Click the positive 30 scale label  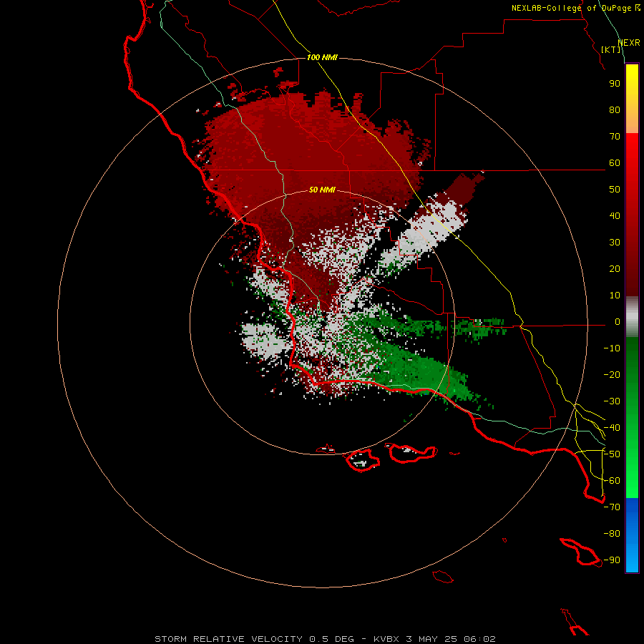(615, 243)
